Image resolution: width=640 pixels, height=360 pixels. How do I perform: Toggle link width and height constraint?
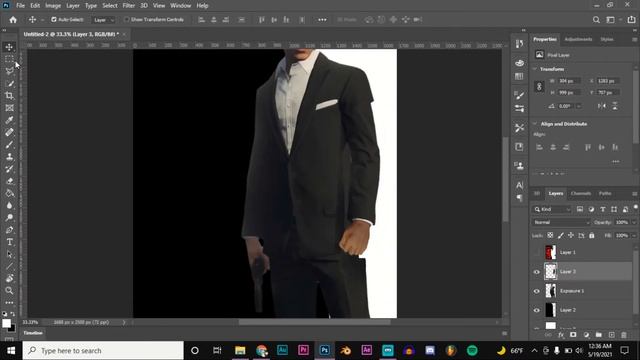coord(539,87)
